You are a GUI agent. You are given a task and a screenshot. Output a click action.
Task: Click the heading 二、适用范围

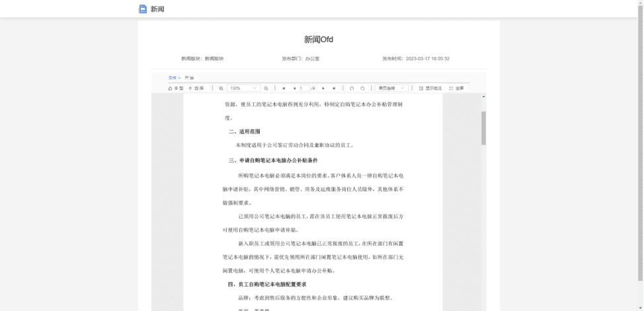pos(245,131)
